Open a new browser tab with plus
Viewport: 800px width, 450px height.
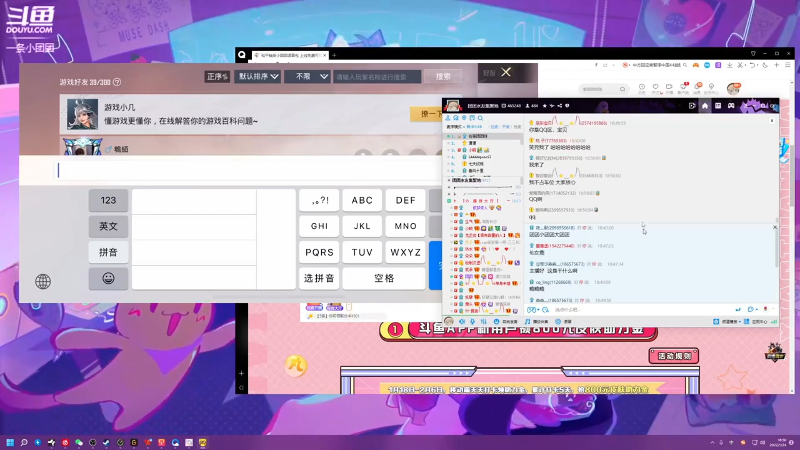pos(334,55)
